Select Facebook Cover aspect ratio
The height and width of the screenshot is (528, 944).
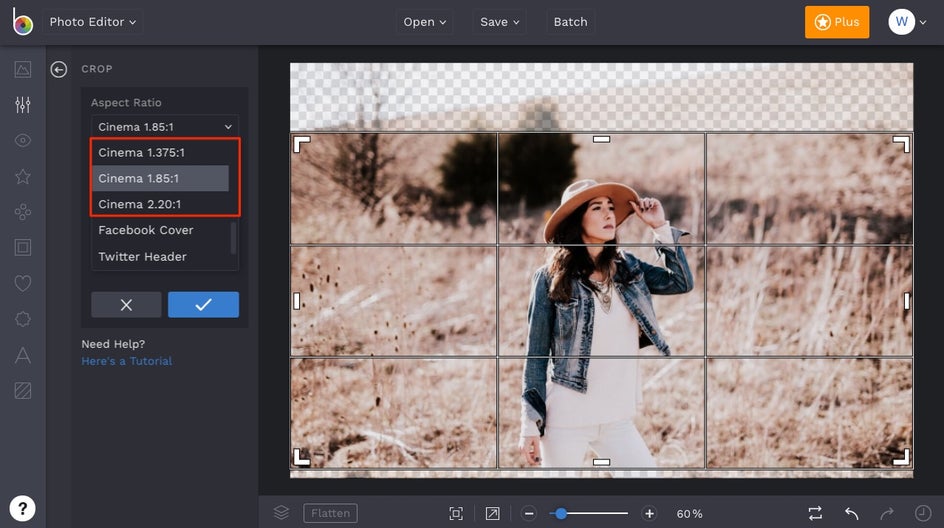146,230
